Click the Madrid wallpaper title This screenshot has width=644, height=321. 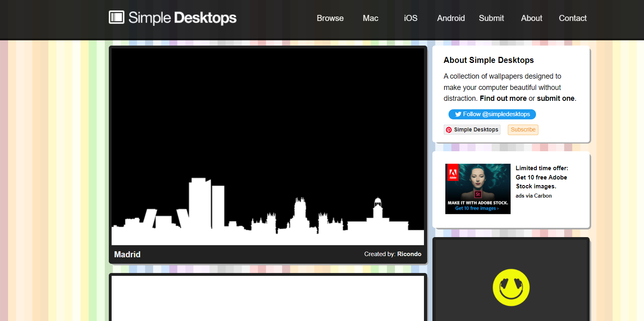[127, 254]
